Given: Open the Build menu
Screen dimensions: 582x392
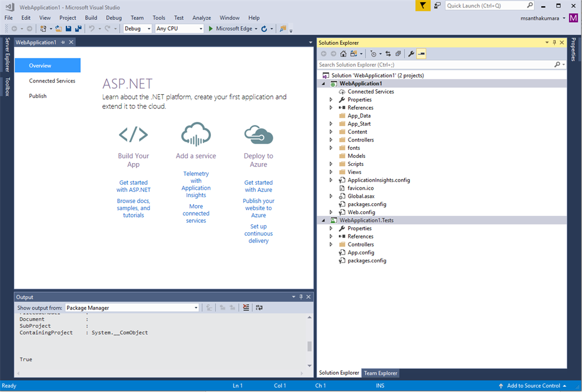Looking at the screenshot, I should tap(91, 18).
